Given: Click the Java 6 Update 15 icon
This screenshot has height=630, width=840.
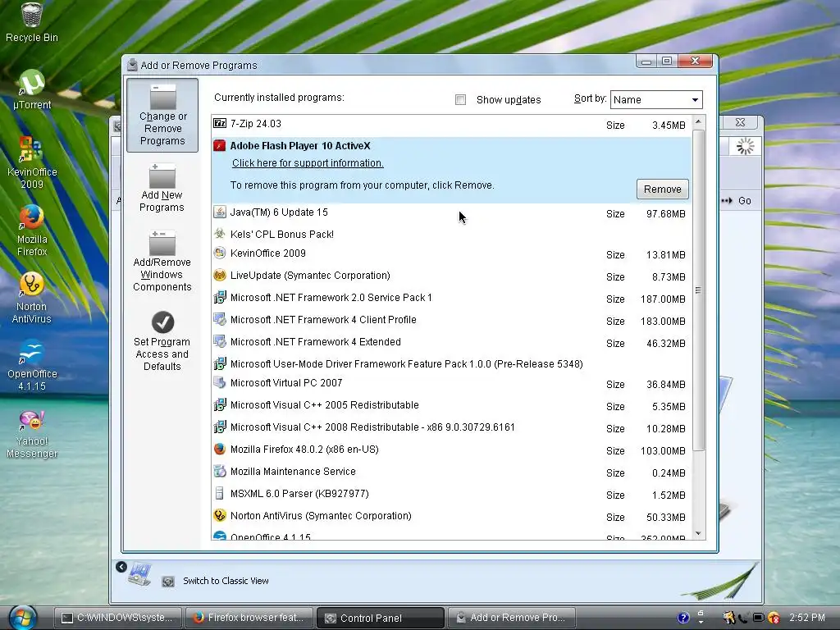Looking at the screenshot, I should click(220, 212).
